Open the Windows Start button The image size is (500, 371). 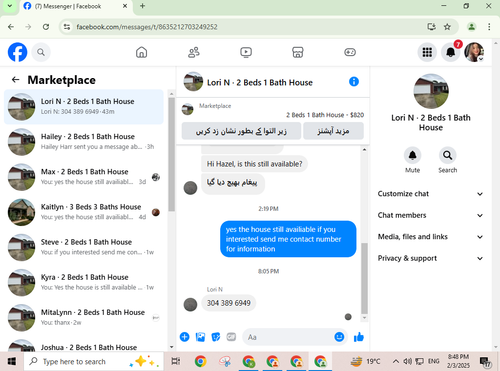pos(12,361)
